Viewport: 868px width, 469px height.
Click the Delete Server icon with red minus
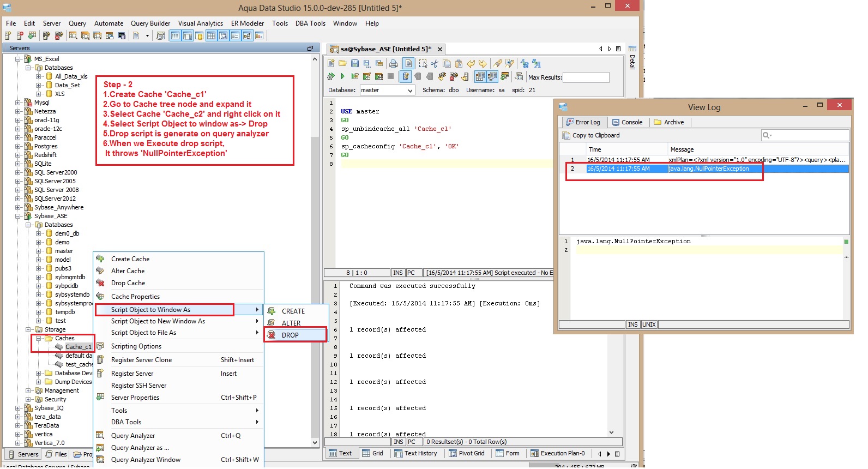click(x=20, y=35)
